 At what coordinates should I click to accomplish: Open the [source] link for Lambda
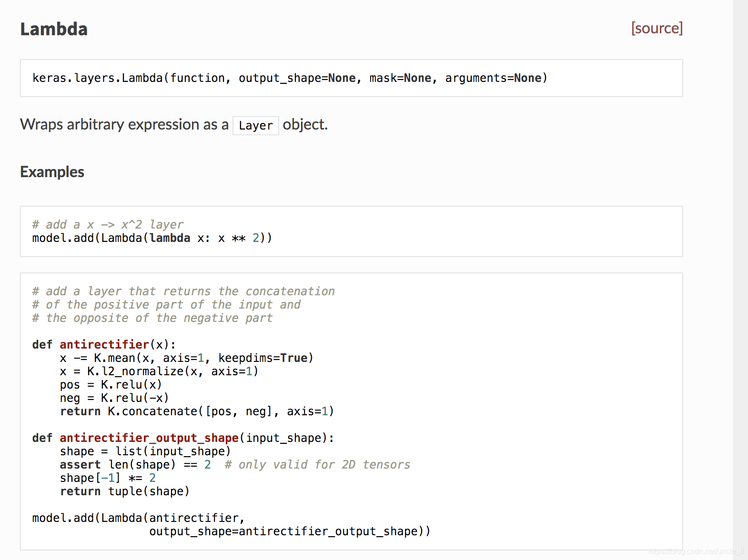[x=657, y=28]
